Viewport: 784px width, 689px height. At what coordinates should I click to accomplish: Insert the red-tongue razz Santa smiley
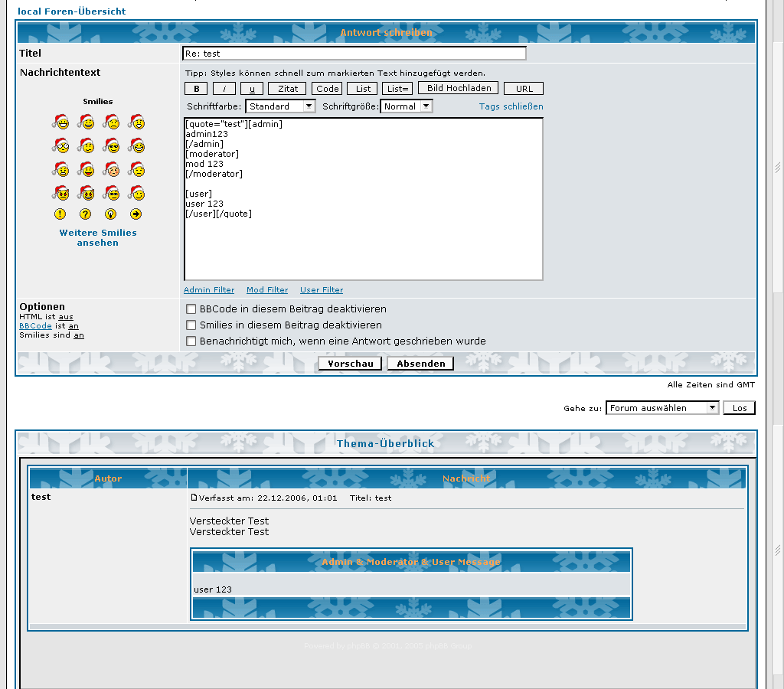(86, 169)
